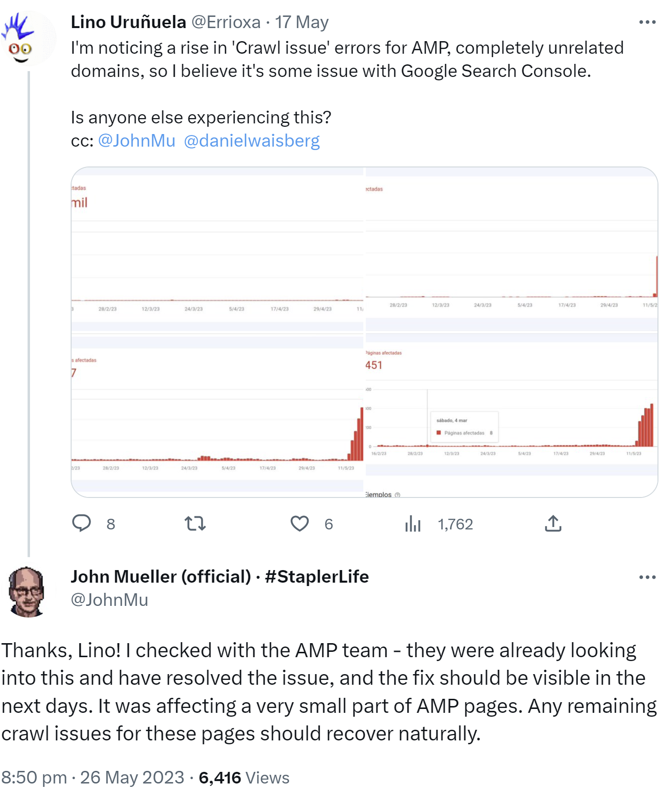672x798 pixels.
Task: Open the 17 May tweet timestamp
Action: coord(301,22)
